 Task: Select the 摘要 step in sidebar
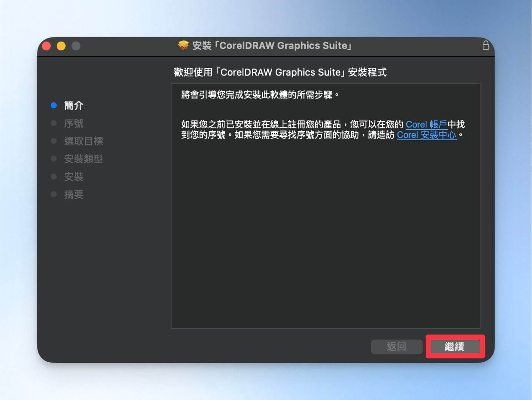point(74,195)
